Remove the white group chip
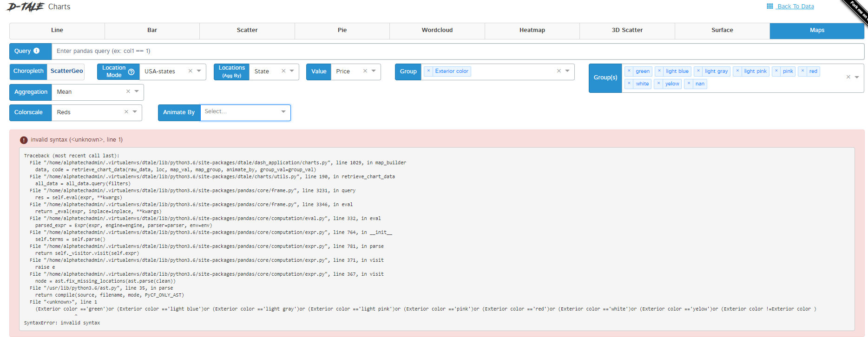The height and width of the screenshot is (337, 868). 629,84
